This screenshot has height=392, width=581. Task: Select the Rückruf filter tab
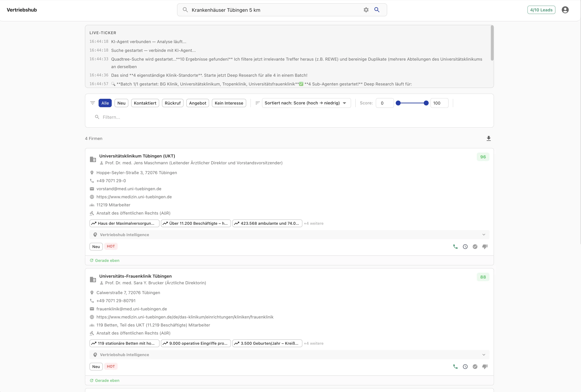click(172, 103)
